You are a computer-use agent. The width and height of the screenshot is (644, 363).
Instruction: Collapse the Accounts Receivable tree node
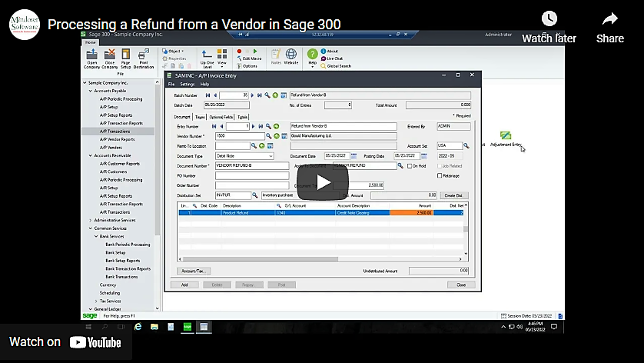pos(91,155)
